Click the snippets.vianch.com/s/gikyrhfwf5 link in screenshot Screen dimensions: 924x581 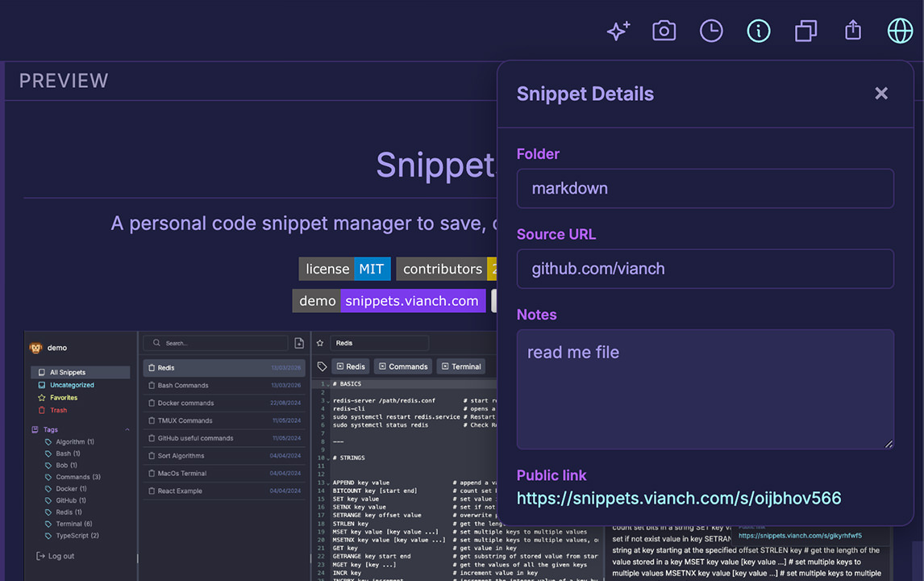pyautogui.click(x=800, y=536)
